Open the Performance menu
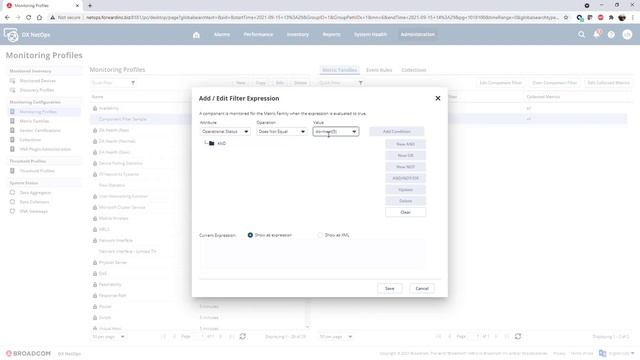This screenshot has height=360, width=640. [x=258, y=34]
